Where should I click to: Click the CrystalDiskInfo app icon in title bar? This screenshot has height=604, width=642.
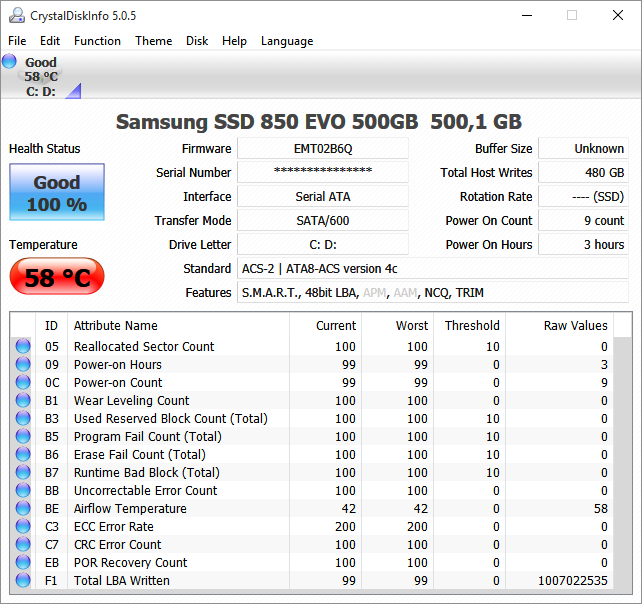pos(17,16)
